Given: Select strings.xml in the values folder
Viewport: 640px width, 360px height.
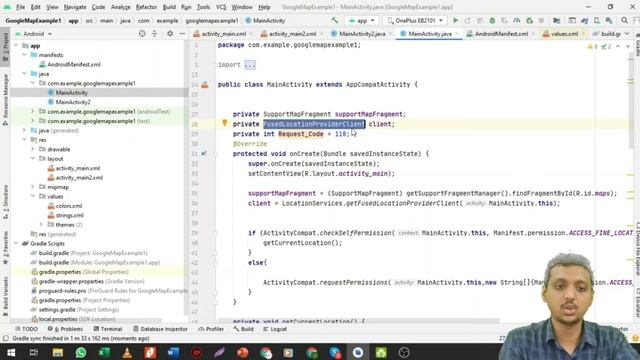Looking at the screenshot, I should (70, 215).
